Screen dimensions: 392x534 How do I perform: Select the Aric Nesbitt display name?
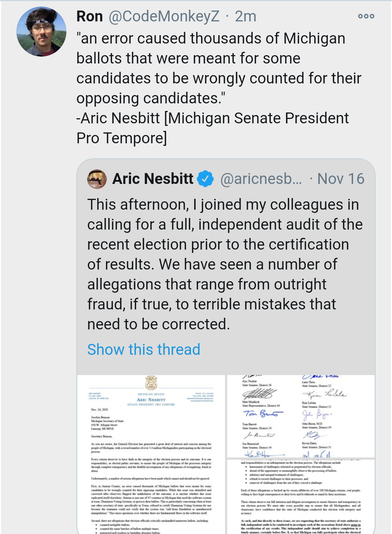pyautogui.click(x=153, y=179)
